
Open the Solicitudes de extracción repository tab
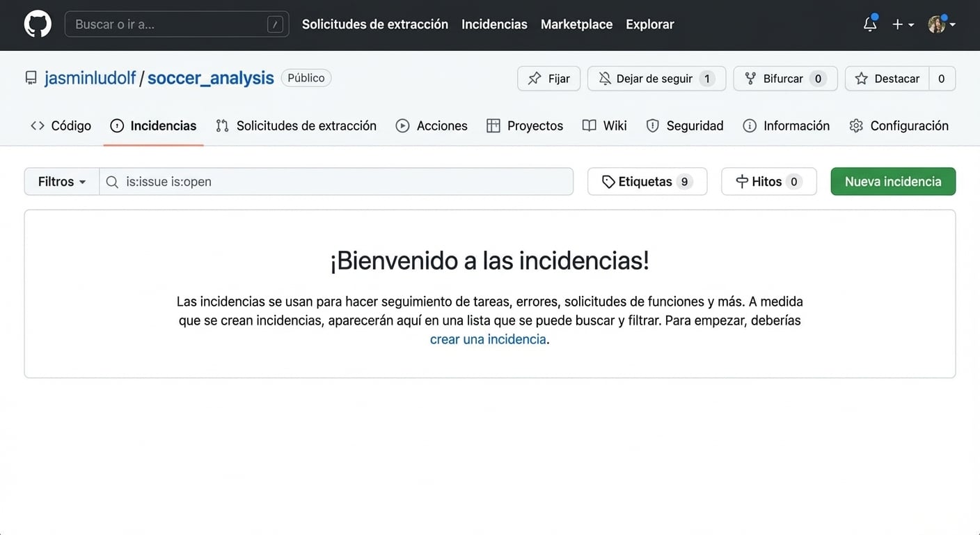pos(296,126)
